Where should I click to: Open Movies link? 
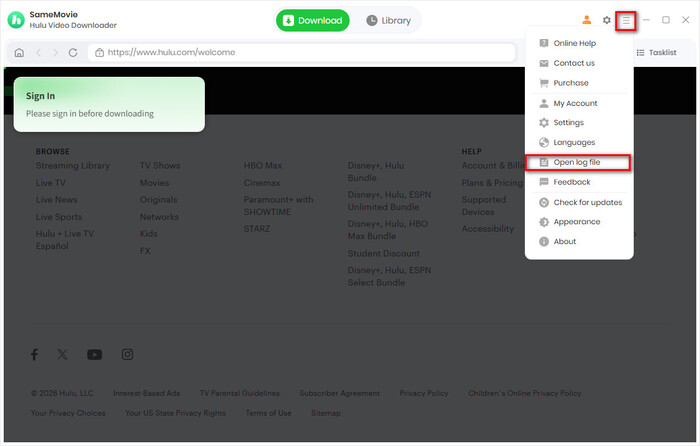(x=154, y=183)
